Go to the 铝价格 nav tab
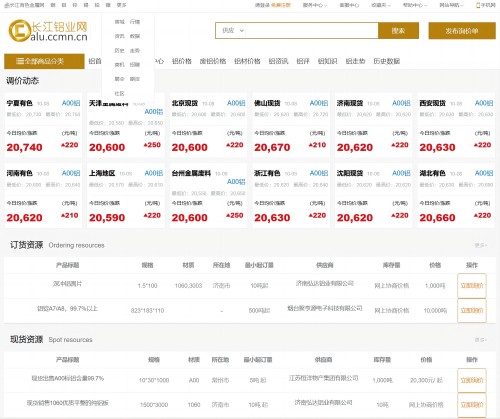This screenshot has width=500, height=419. coord(182,61)
